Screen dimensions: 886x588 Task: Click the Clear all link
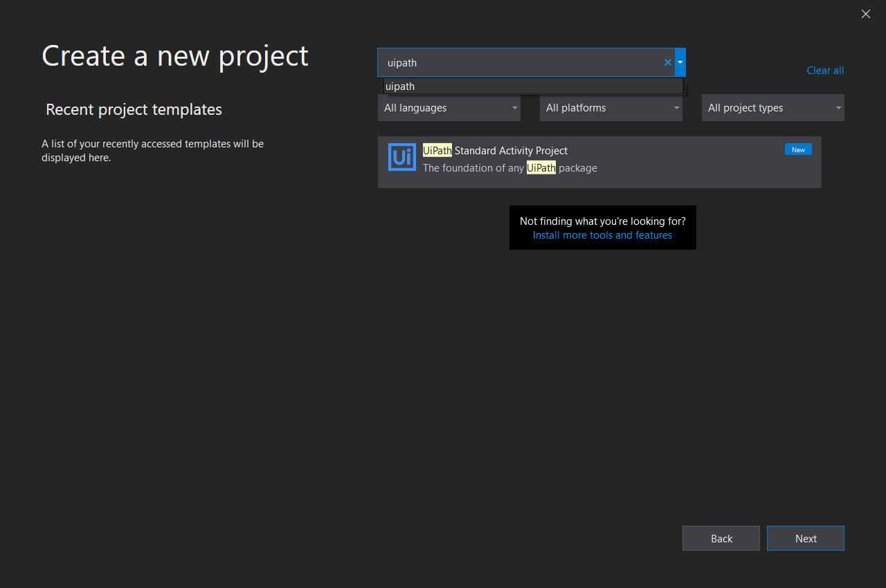click(x=825, y=71)
